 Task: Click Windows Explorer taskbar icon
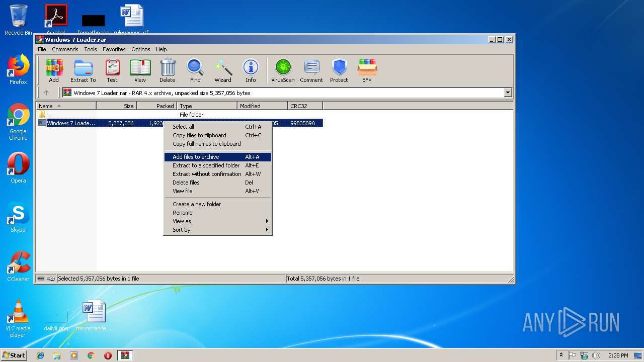(x=57, y=355)
